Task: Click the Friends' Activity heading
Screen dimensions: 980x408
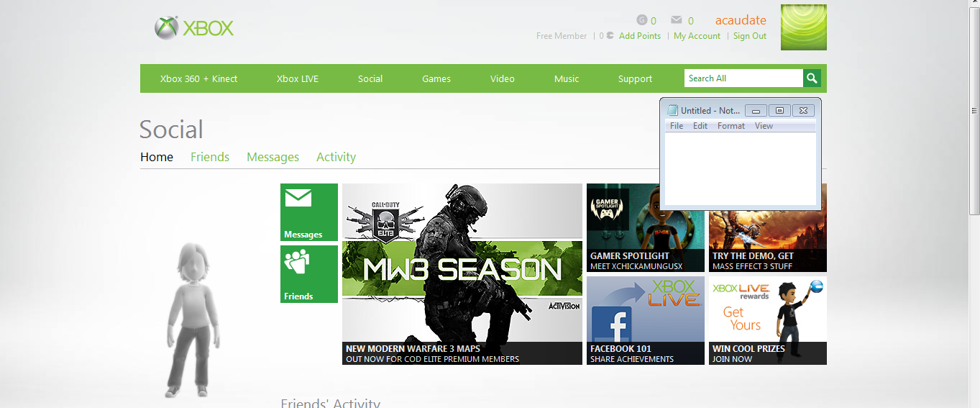Action: (330, 402)
